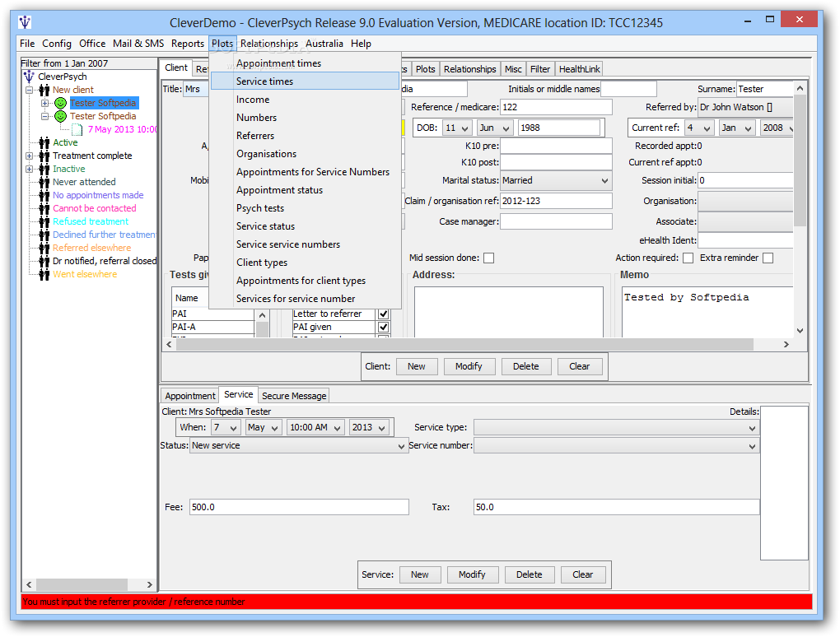Choose Service times from Plots menu

[305, 81]
